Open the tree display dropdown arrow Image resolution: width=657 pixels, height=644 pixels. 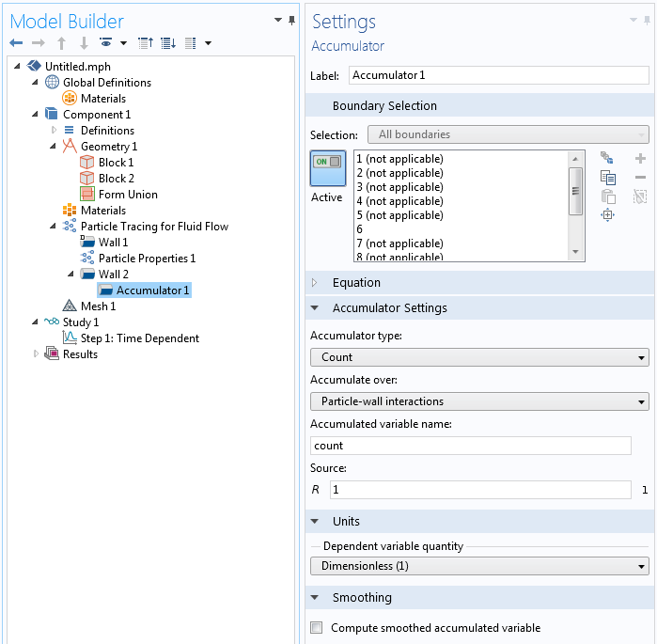tap(208, 43)
